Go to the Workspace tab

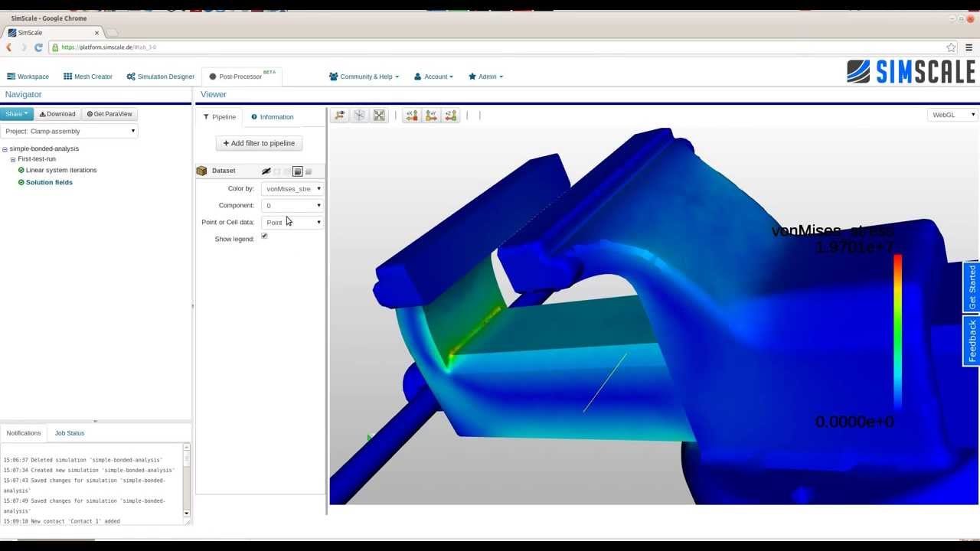[x=28, y=77]
